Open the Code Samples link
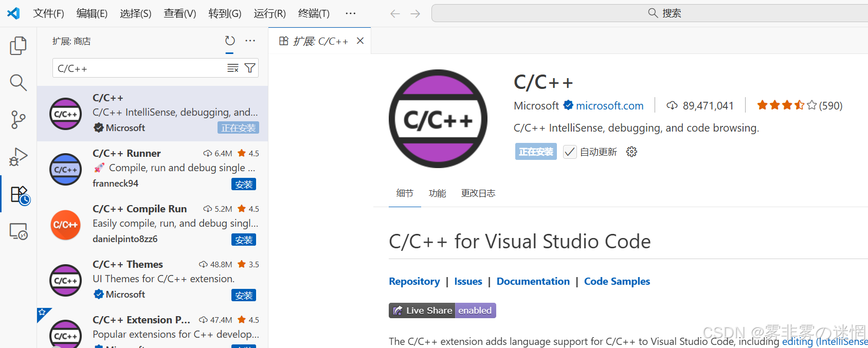The height and width of the screenshot is (348, 868). click(617, 281)
